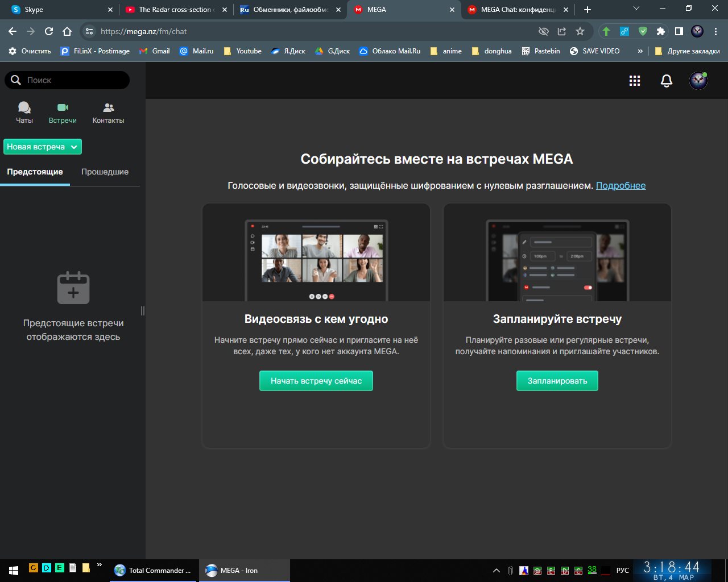Viewport: 728px width, 582px height.
Task: Click the Начать встречу сейчас button
Action: click(316, 381)
